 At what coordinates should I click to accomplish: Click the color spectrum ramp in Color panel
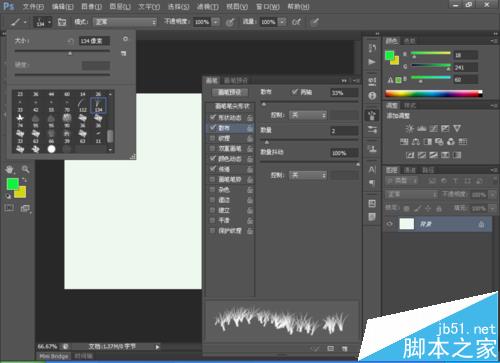(x=434, y=94)
